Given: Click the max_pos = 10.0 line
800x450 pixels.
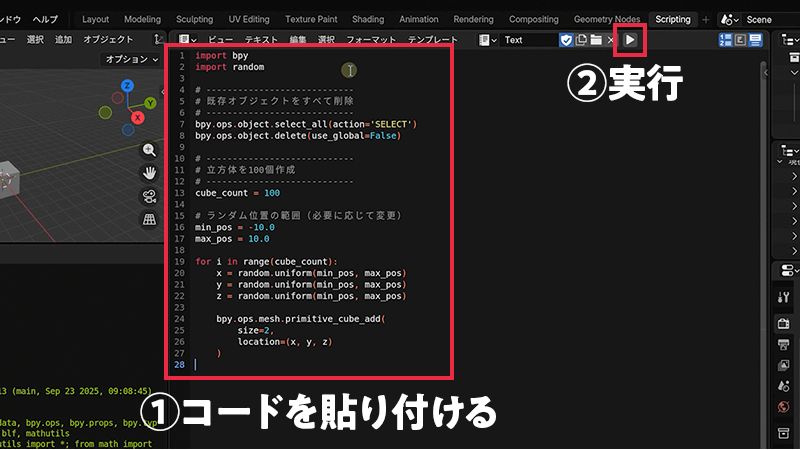Looking at the screenshot, I should pos(232,239).
